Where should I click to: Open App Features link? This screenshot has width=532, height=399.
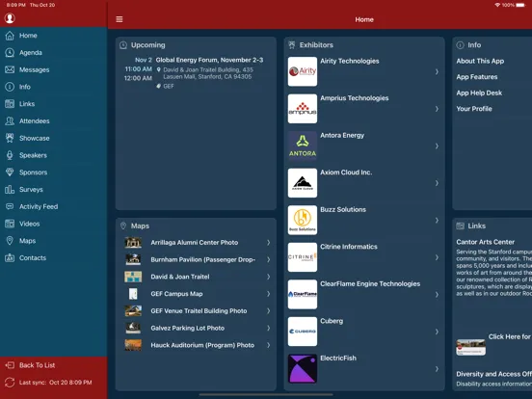pos(477,77)
